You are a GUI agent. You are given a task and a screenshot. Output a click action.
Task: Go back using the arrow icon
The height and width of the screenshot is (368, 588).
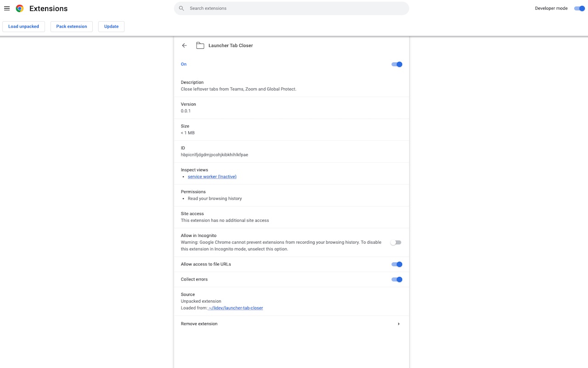pyautogui.click(x=185, y=46)
